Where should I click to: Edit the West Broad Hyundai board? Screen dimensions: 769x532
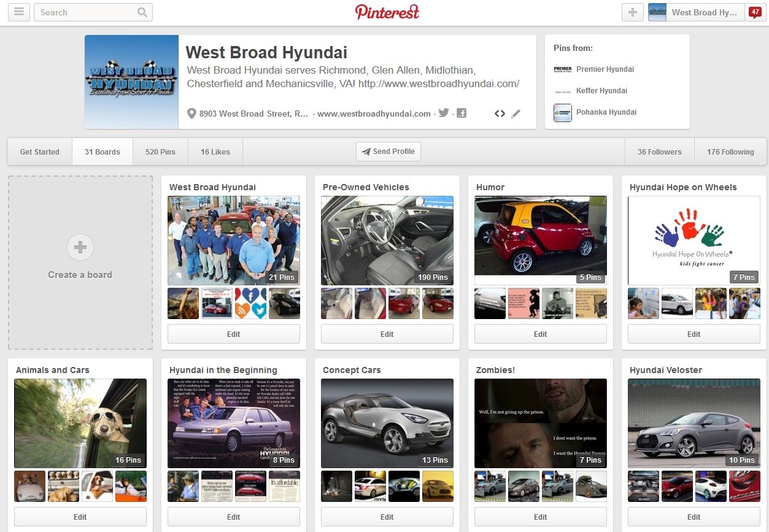tap(234, 334)
